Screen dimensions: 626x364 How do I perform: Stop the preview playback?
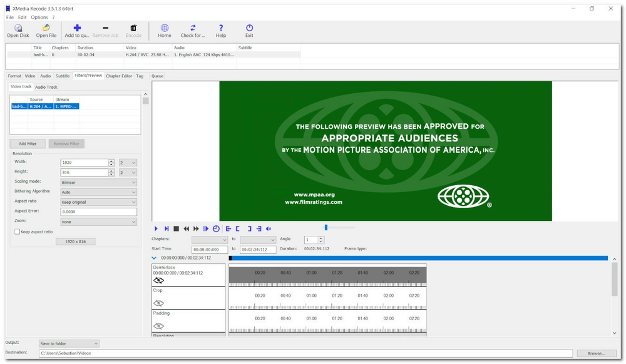pyautogui.click(x=176, y=228)
